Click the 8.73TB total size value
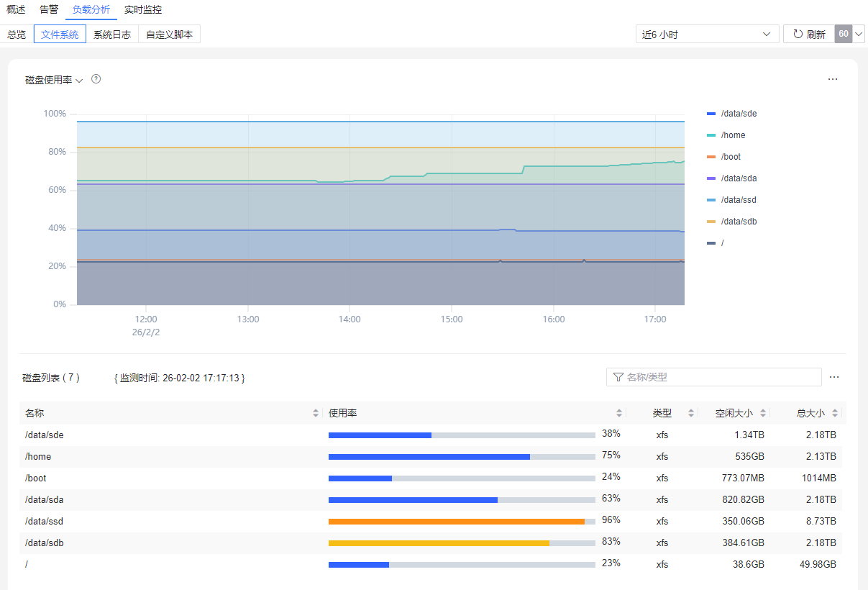868x590 pixels. tap(821, 521)
